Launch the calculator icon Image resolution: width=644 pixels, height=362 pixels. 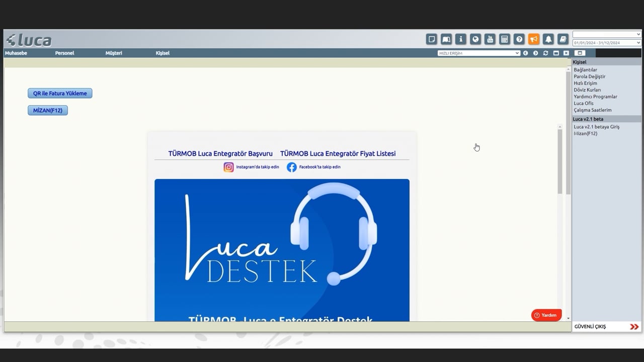505,39
